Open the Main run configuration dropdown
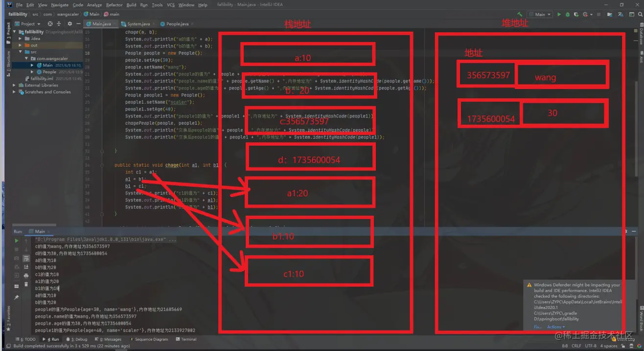The width and height of the screenshot is (644, 351). coord(540,14)
